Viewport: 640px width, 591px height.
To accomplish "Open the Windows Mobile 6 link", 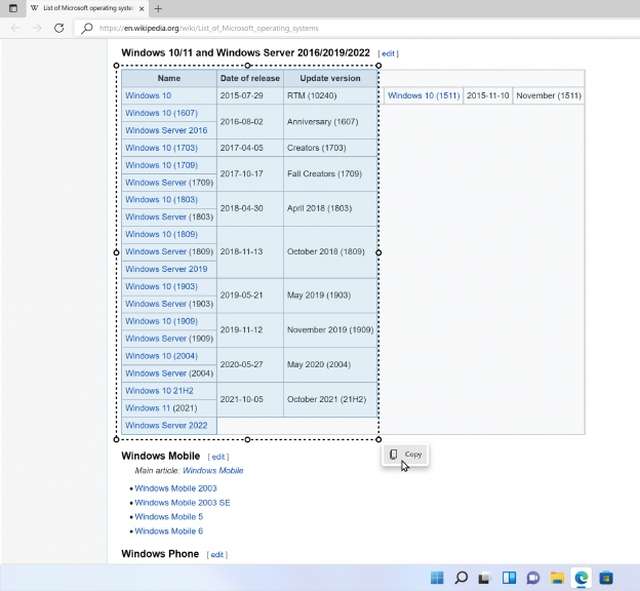I will point(169,531).
